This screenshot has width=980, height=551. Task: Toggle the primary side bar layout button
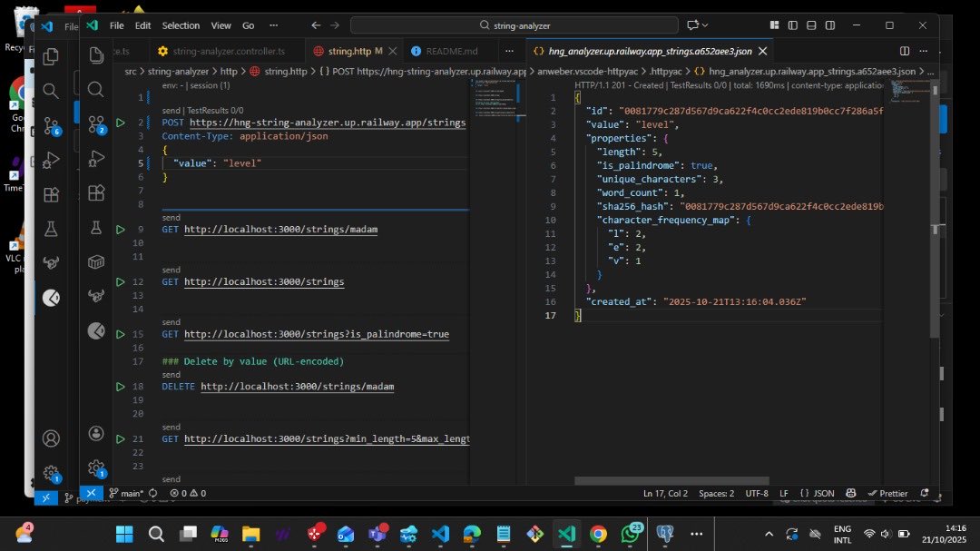[793, 25]
